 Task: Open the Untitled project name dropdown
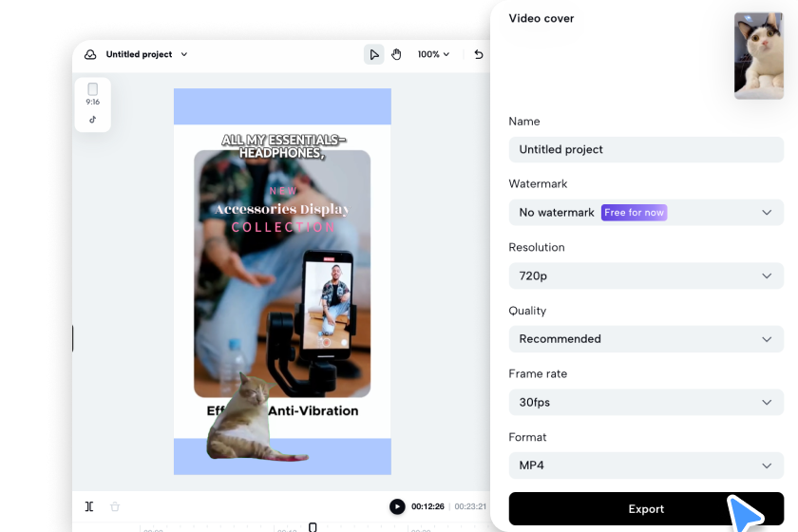click(x=146, y=54)
